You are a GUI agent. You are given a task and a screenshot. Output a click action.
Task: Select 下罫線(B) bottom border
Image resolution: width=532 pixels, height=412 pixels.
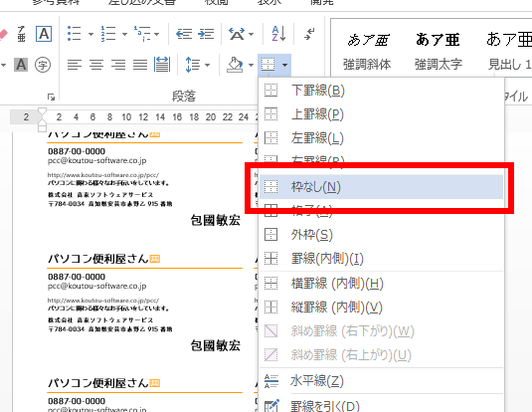pos(381,91)
